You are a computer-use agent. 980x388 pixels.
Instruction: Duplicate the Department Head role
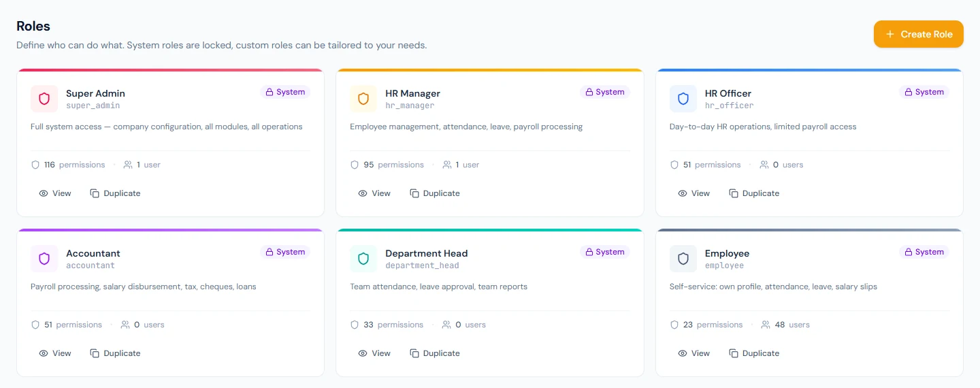[x=435, y=353]
